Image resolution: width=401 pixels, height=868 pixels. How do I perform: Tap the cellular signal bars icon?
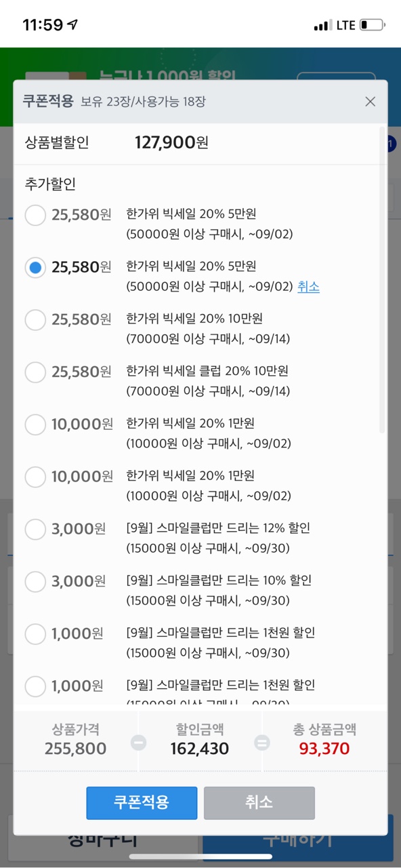tap(323, 26)
